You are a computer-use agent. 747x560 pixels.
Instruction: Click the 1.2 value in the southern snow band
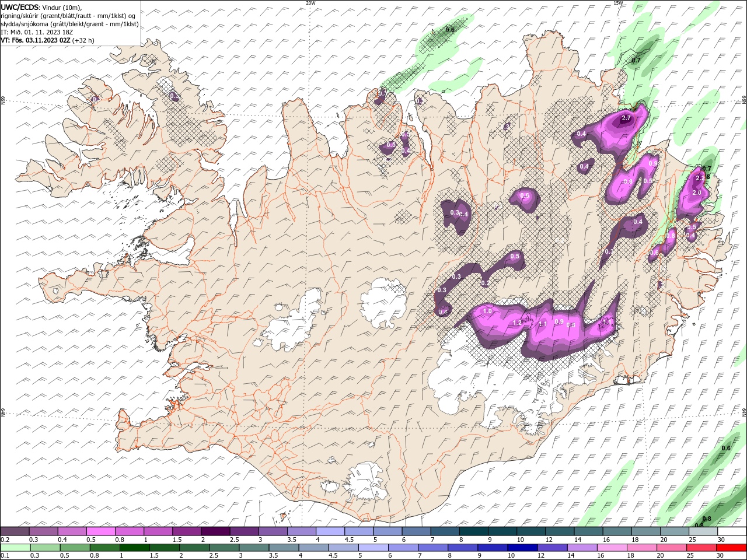pos(517,323)
